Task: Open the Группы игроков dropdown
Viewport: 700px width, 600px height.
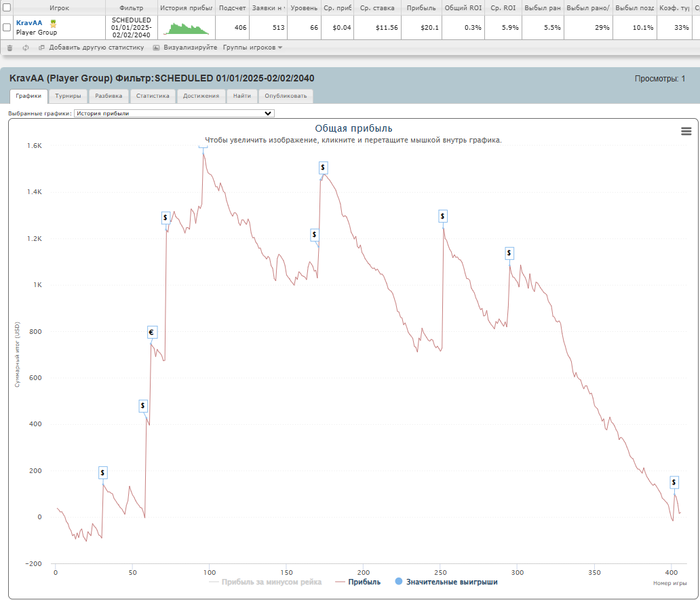Action: click(x=253, y=47)
